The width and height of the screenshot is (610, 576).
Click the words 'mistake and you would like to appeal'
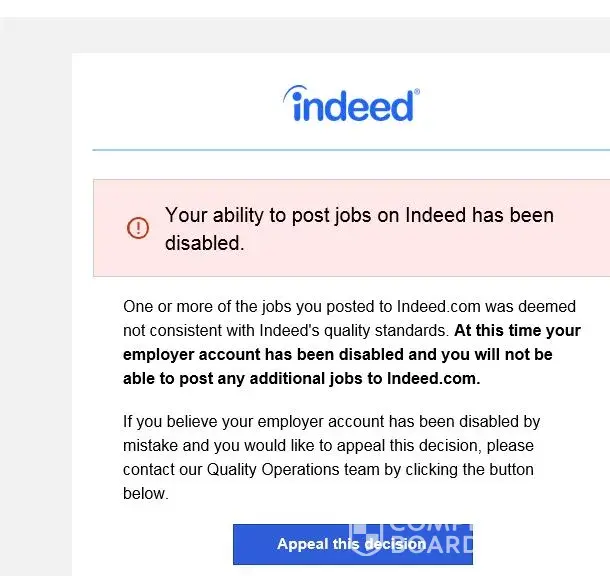pyautogui.click(x=250, y=445)
